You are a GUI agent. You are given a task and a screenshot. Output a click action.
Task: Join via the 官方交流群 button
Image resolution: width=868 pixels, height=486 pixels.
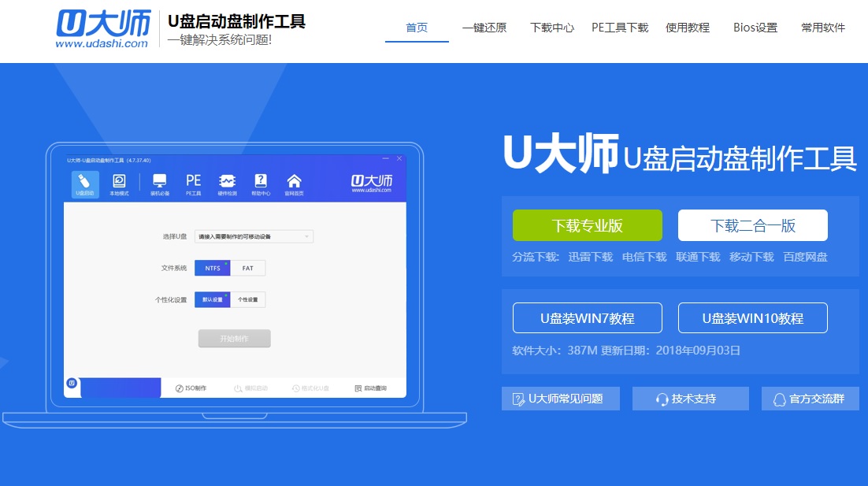click(x=811, y=399)
